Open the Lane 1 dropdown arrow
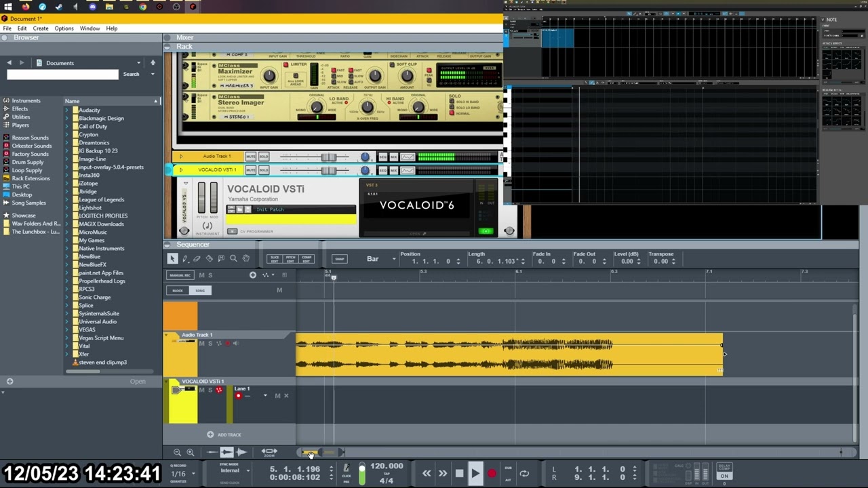 265,396
